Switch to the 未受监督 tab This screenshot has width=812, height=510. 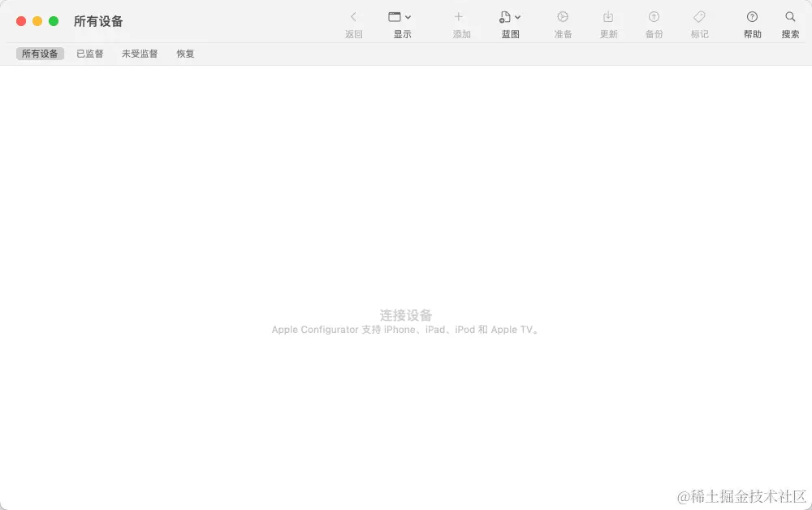[x=140, y=54]
